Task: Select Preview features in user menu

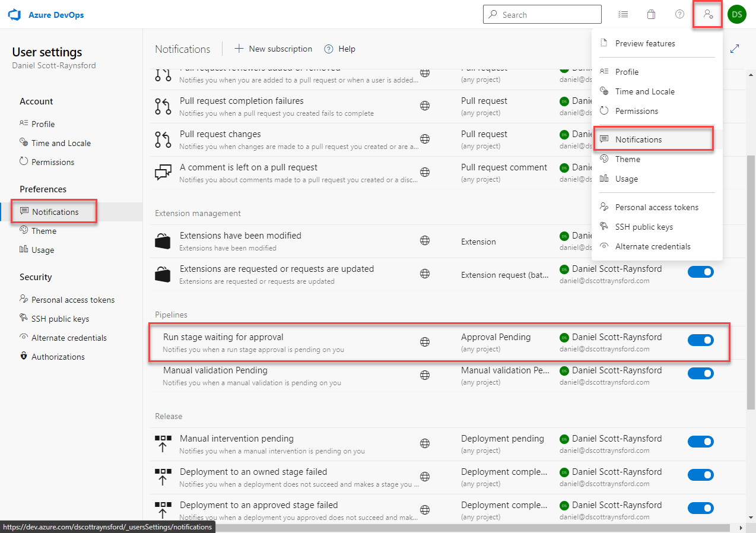Action: coord(657,43)
